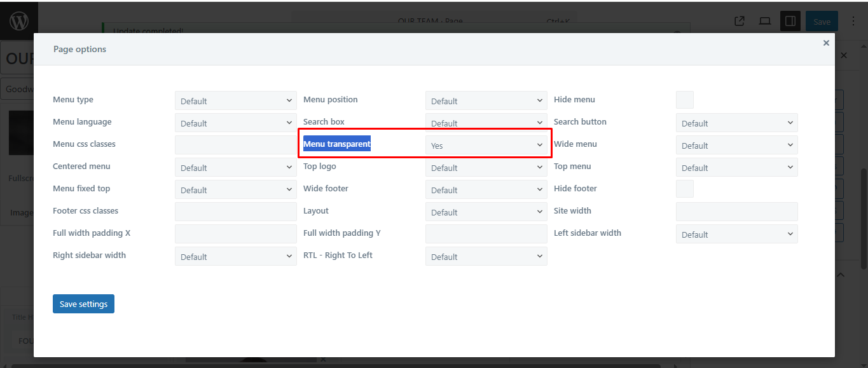This screenshot has width=868, height=368.
Task: Open the Menu fixed top dropdown
Action: [x=236, y=189]
